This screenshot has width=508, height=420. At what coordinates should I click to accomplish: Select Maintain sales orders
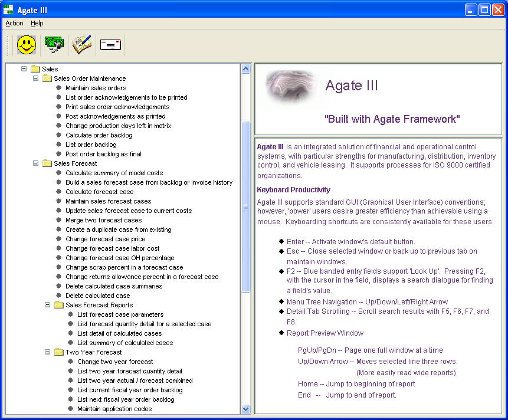(x=96, y=88)
